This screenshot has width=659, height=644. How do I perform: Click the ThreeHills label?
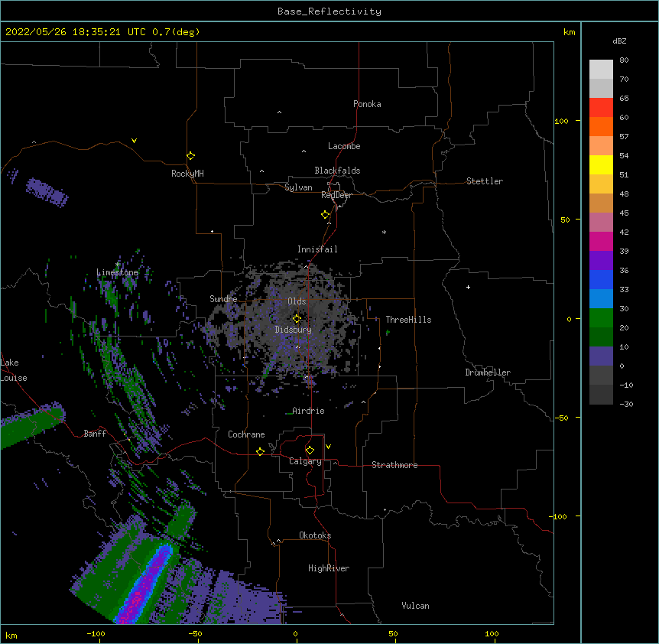(x=408, y=320)
